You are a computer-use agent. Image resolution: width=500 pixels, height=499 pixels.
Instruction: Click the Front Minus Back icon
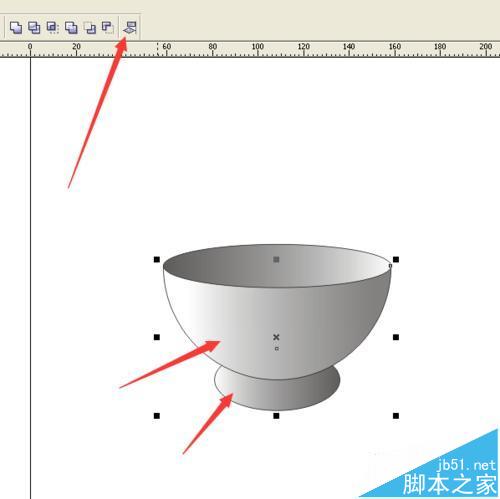click(90, 28)
